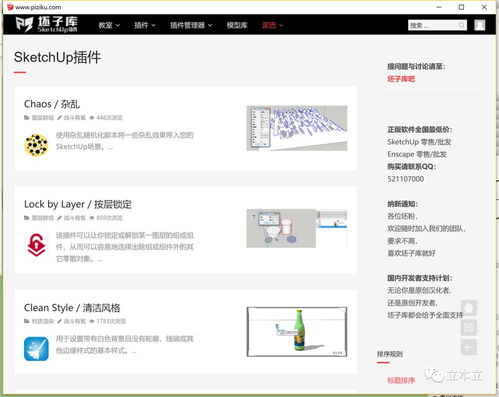Select the QQ number 521107000

point(406,179)
